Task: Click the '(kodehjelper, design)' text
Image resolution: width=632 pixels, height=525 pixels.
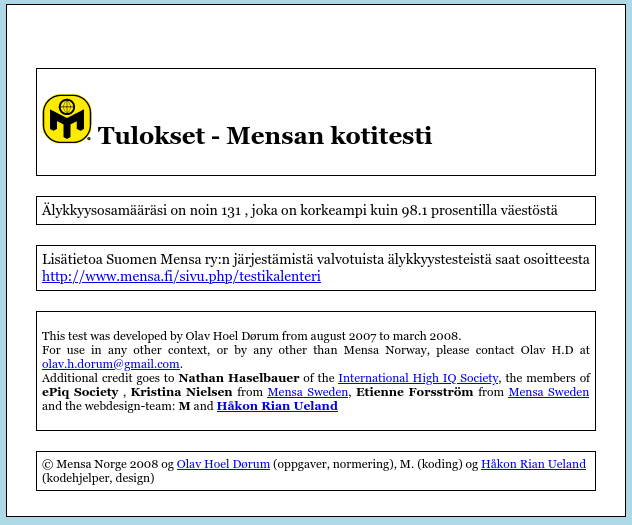Action: click(x=98, y=478)
